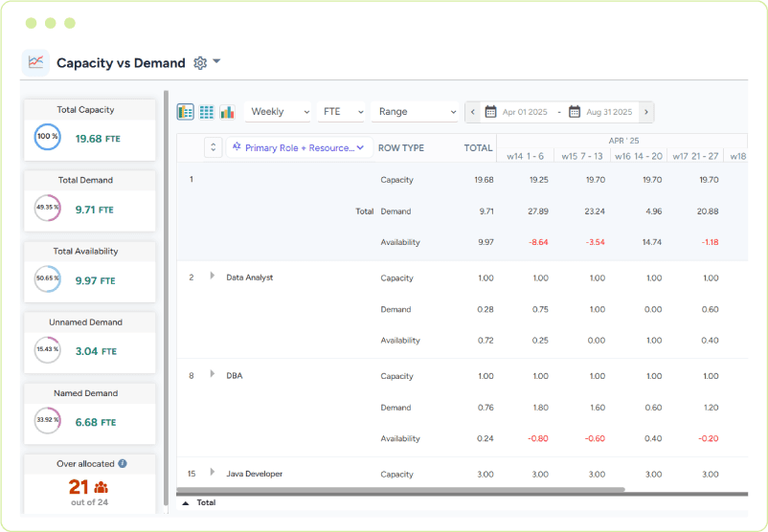
Task: Click the over allocated people icon
Action: pyautogui.click(x=101, y=487)
